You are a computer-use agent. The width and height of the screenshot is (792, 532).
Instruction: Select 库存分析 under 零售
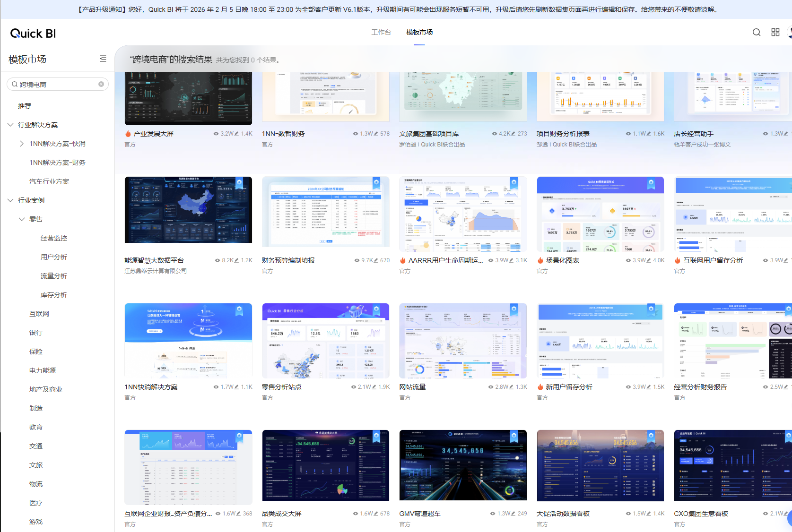point(54,295)
